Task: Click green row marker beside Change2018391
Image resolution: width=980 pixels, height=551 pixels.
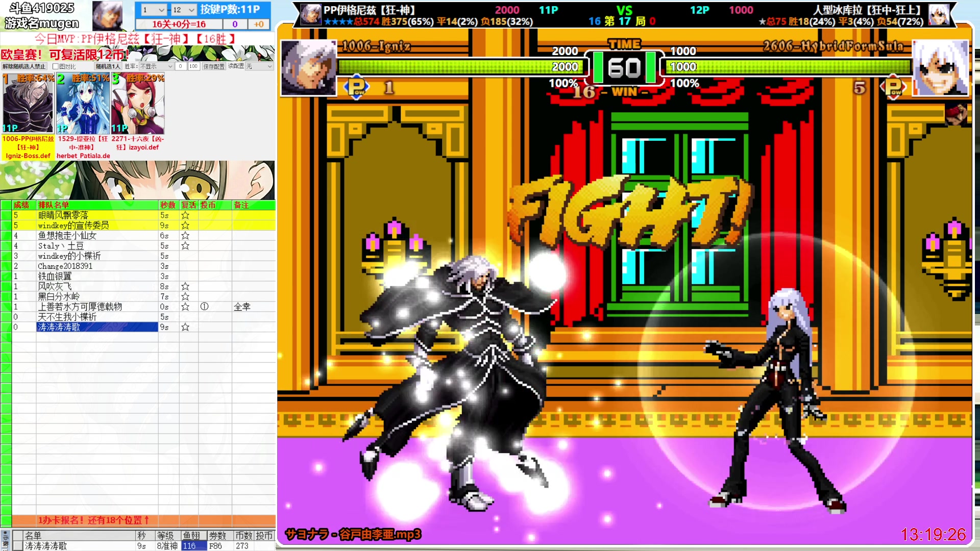Action: (x=6, y=266)
